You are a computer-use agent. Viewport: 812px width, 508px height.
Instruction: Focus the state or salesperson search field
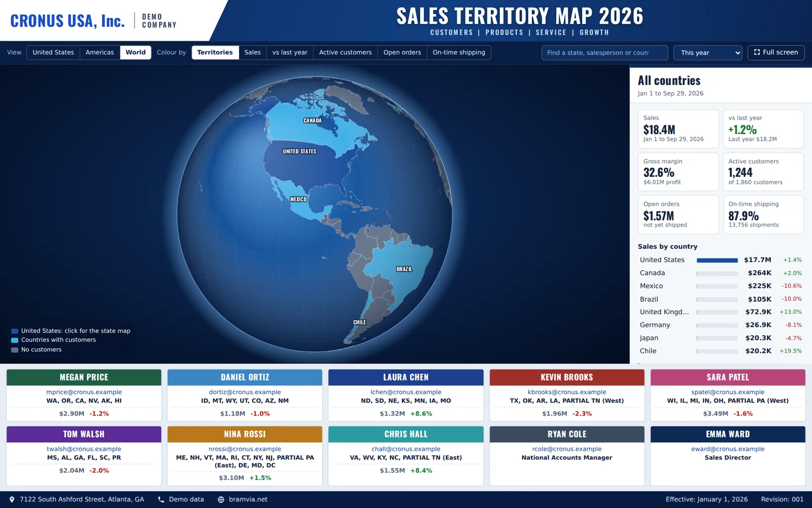coord(605,53)
